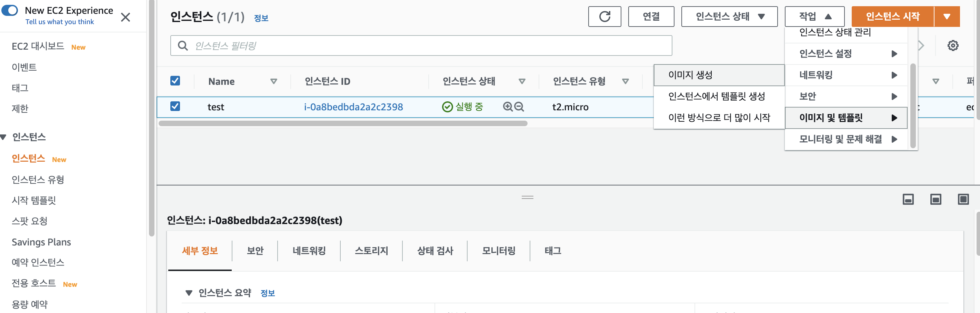980x313 pixels.
Task: Maximize the details panel to full height
Action: coord(963,199)
